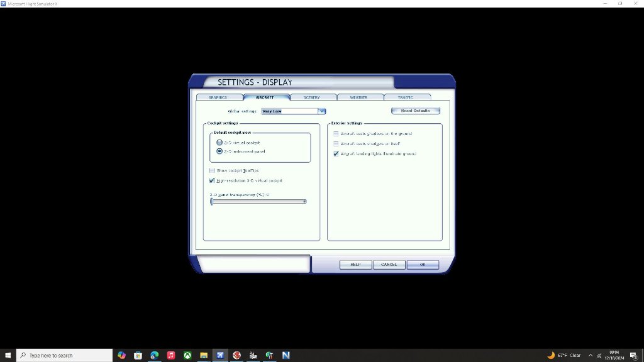Choose the 2-D instrument panel option

(219, 151)
